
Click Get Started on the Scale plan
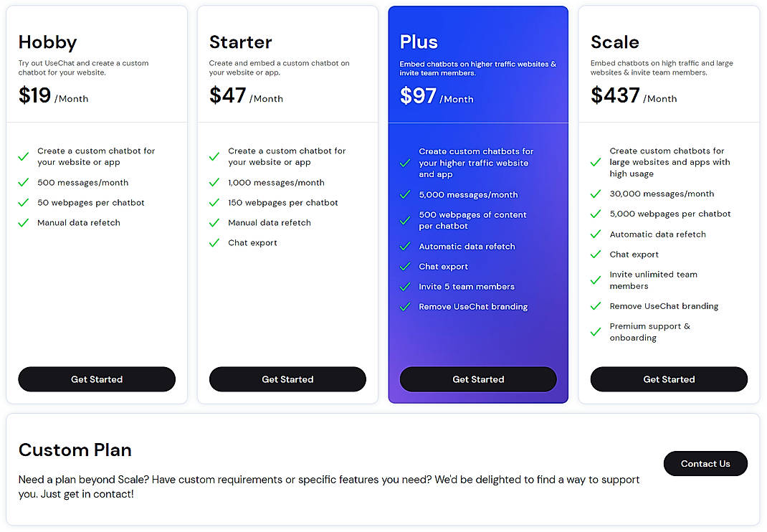(x=669, y=379)
